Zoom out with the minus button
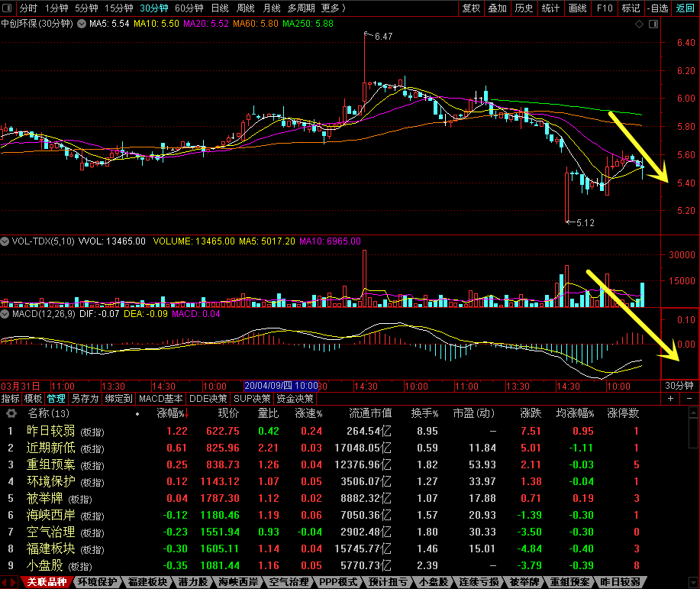700x589 pixels. tap(689, 398)
